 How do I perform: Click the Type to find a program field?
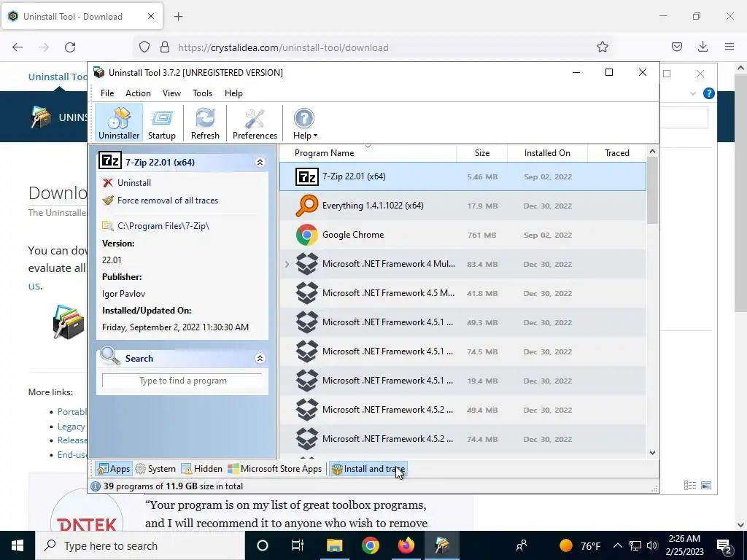coord(182,381)
